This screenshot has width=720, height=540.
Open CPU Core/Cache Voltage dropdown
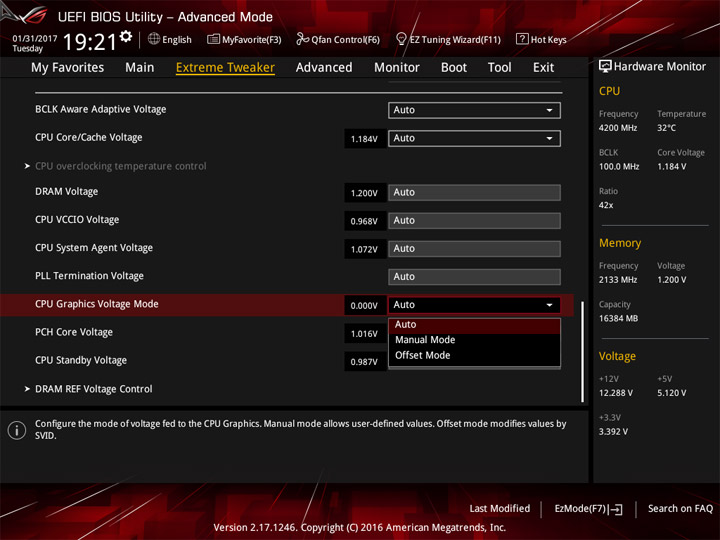point(474,138)
